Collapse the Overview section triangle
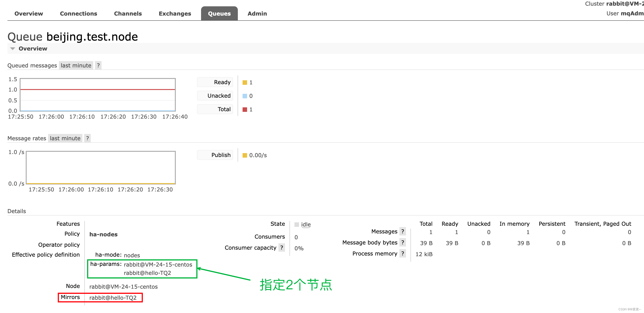 [x=12, y=48]
